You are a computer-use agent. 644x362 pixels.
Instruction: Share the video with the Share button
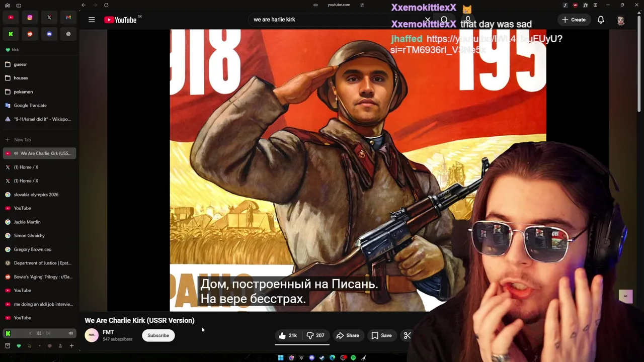pyautogui.click(x=348, y=335)
